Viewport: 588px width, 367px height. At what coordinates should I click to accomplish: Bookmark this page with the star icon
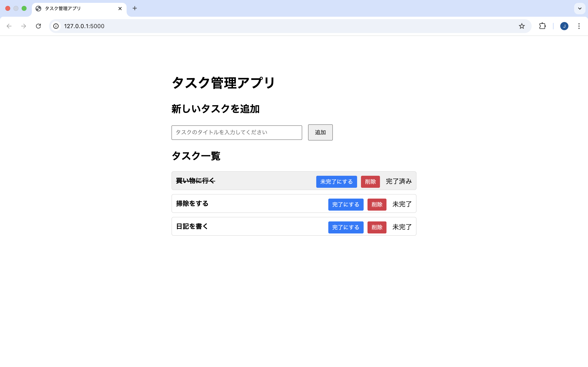coord(521,26)
